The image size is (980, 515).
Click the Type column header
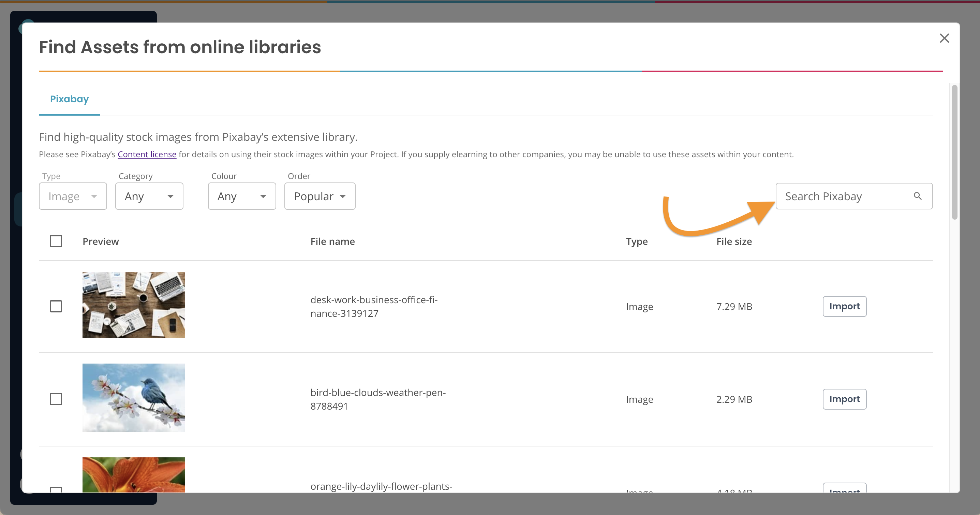pyautogui.click(x=637, y=241)
